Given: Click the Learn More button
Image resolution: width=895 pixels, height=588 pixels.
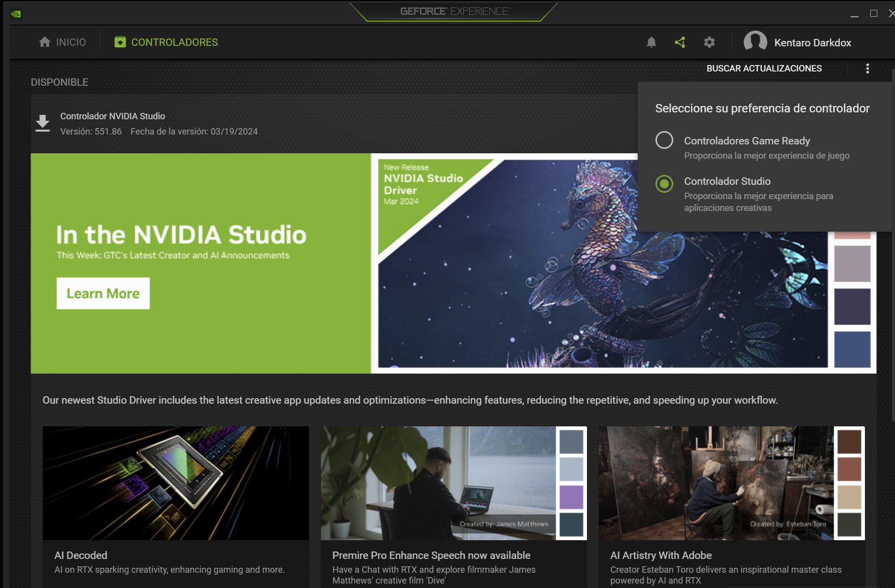Looking at the screenshot, I should [x=103, y=293].
